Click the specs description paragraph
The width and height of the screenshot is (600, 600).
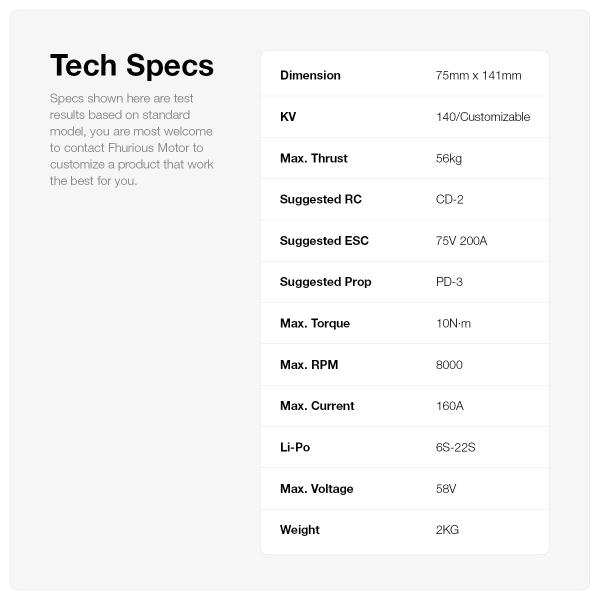[x=131, y=140]
